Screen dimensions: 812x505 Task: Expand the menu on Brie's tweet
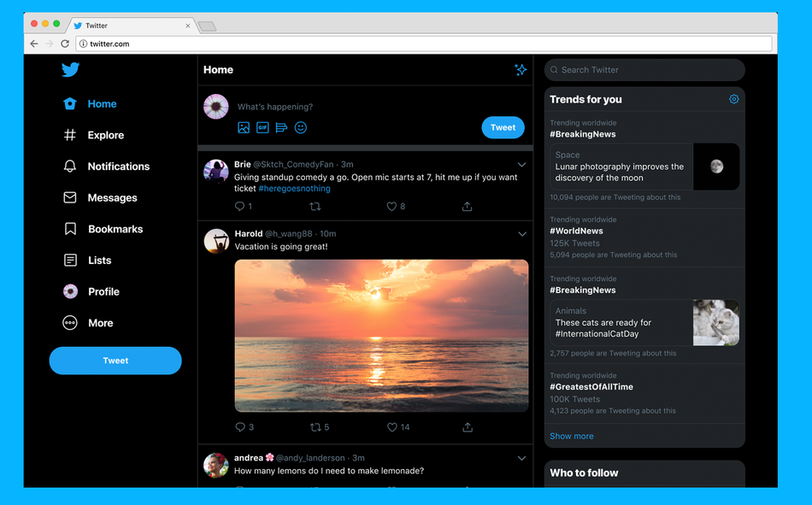click(522, 163)
